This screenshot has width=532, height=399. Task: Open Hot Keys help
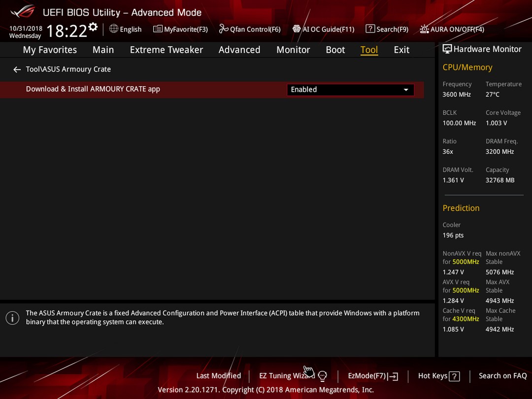[432, 376]
